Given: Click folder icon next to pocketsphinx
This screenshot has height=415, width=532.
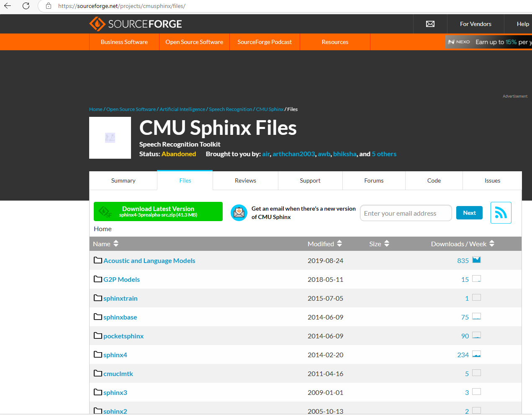Looking at the screenshot, I should click(98, 335).
